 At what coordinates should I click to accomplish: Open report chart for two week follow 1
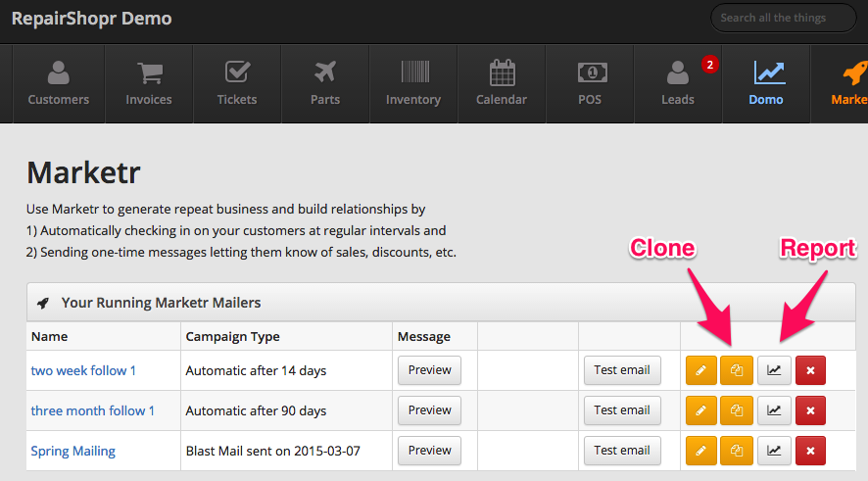tap(774, 370)
